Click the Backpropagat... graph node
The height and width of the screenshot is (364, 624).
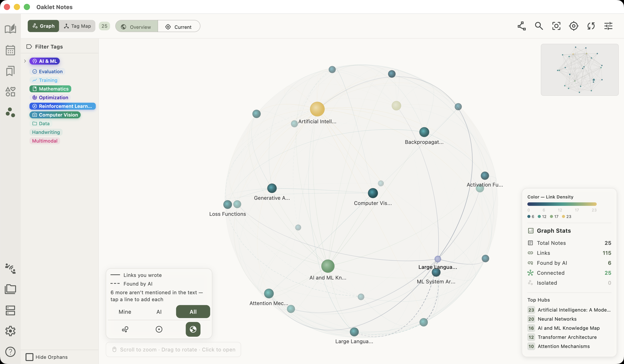point(424,132)
